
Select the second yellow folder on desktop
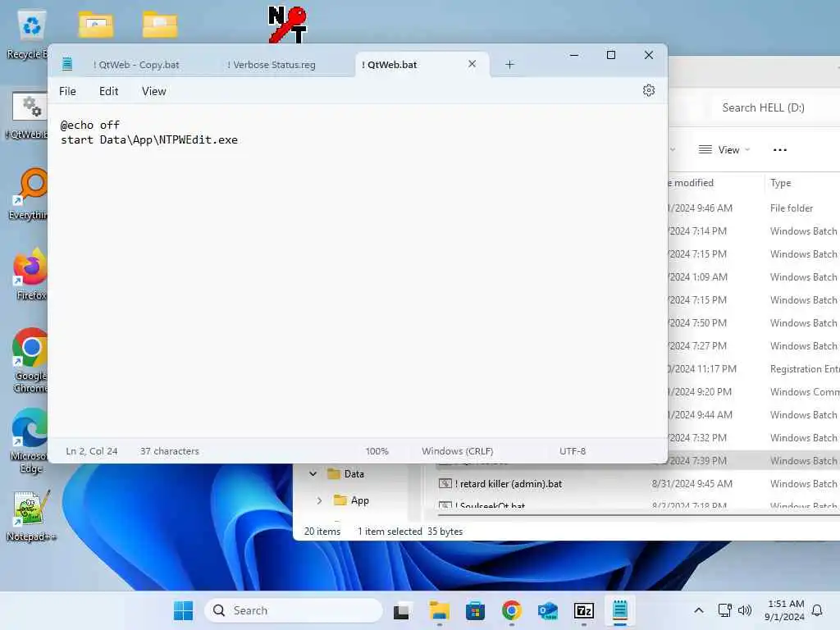point(160,25)
